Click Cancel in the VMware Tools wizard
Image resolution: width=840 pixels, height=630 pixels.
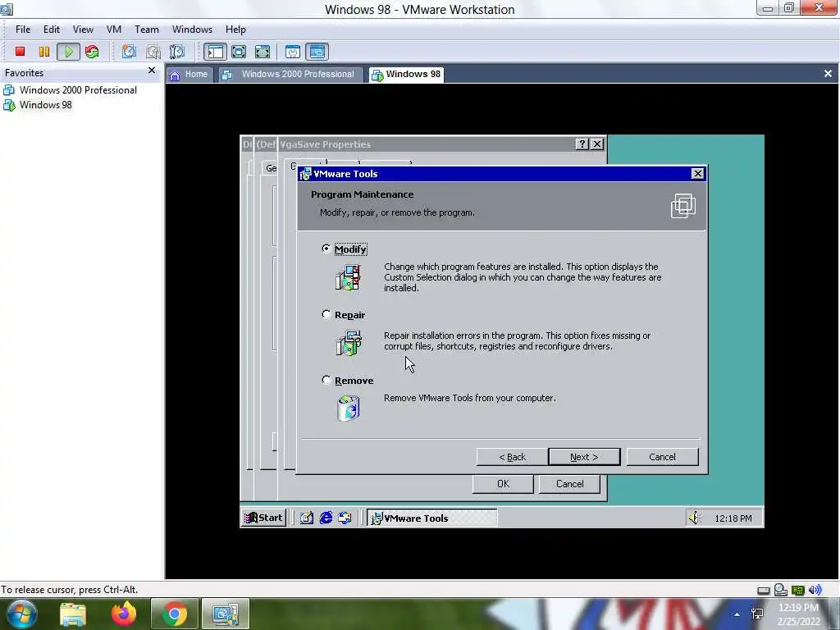[x=662, y=457]
